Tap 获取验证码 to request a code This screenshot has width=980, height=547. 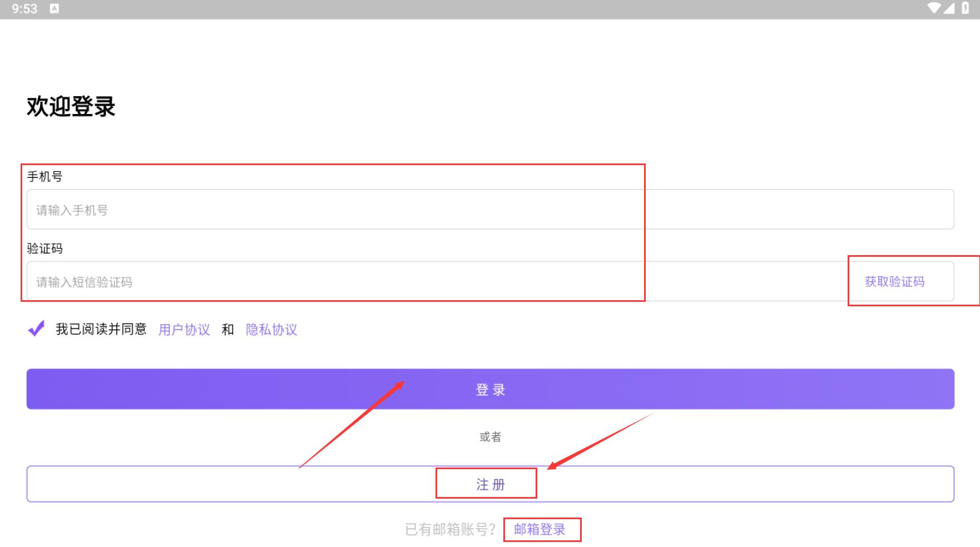tap(894, 282)
